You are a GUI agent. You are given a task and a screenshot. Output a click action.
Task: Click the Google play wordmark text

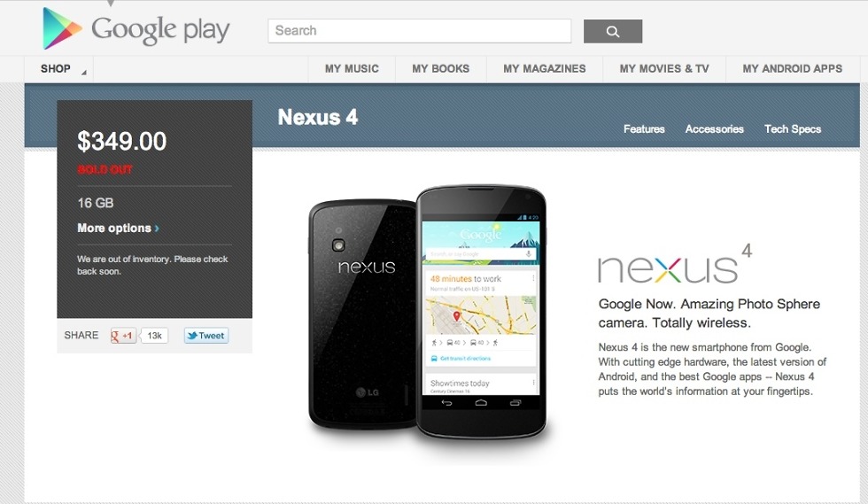click(160, 30)
